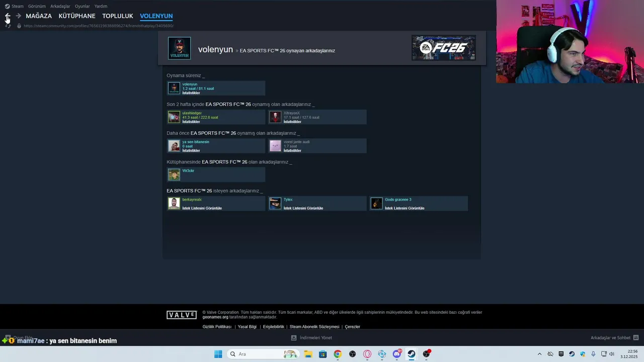
Task: Open berkayrealx's profile name link
Action: [x=192, y=200]
